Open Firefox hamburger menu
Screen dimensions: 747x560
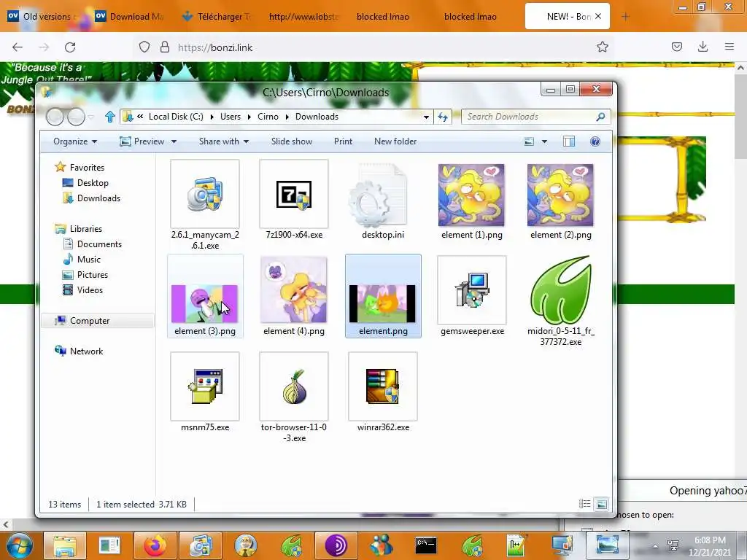[x=729, y=47]
